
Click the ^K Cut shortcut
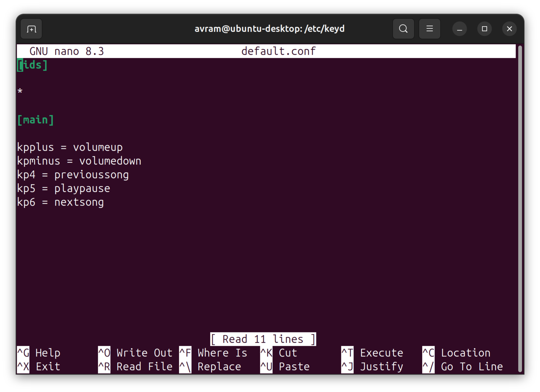(279, 353)
